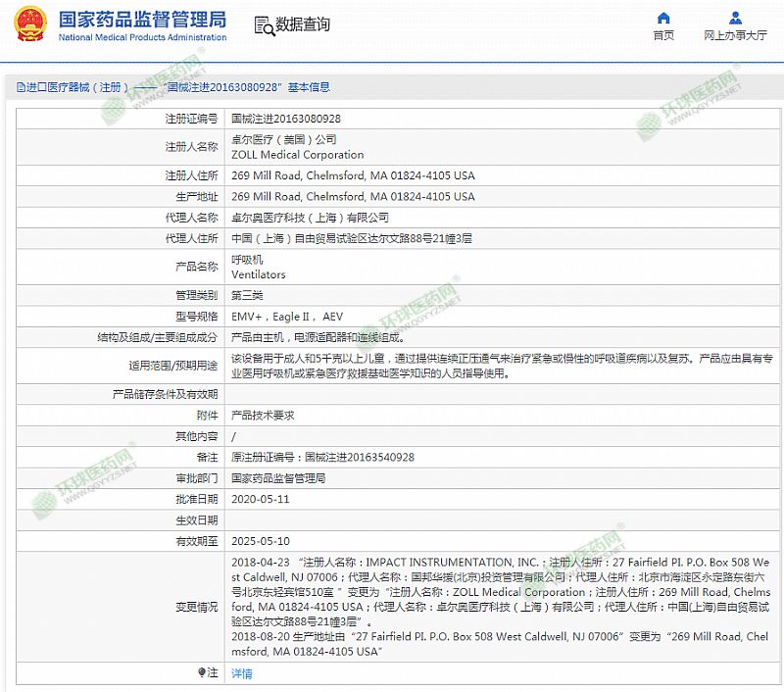Click the expiry date 2025-05-10
784x692 pixels.
tap(260, 540)
